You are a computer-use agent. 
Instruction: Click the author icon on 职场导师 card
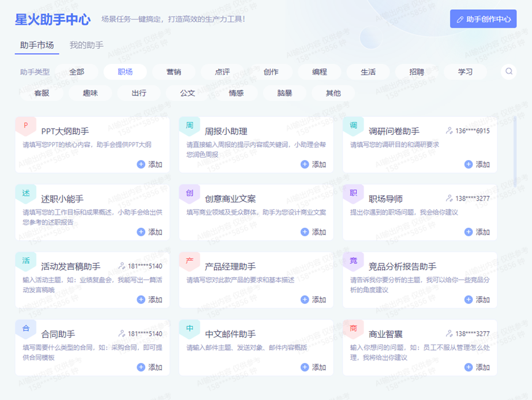click(450, 199)
